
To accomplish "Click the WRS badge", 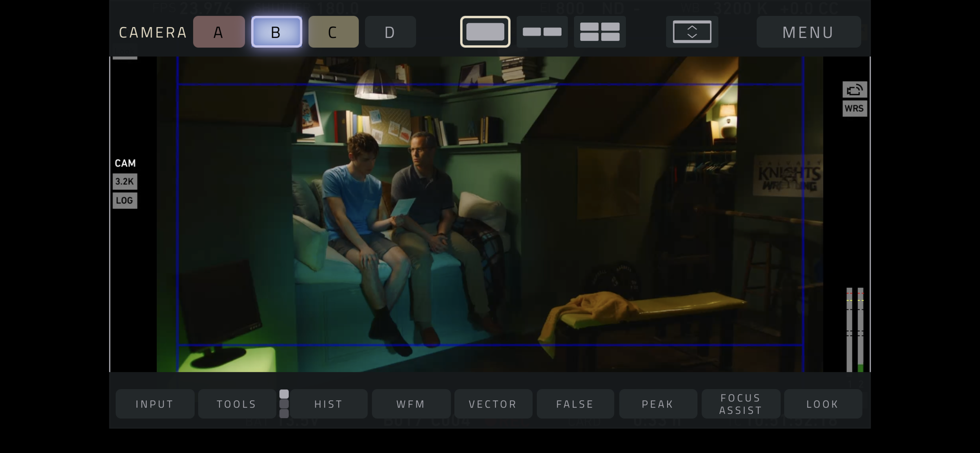I will coord(855,109).
